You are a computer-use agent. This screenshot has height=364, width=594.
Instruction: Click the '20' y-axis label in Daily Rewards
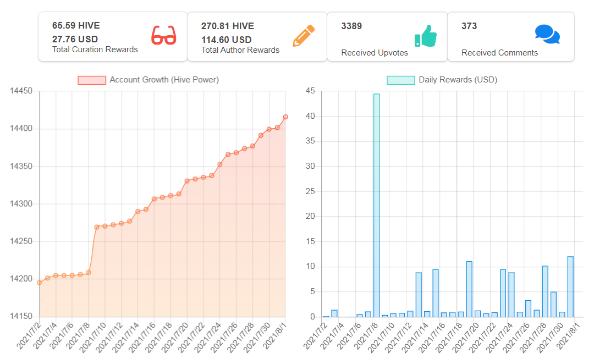click(x=310, y=216)
